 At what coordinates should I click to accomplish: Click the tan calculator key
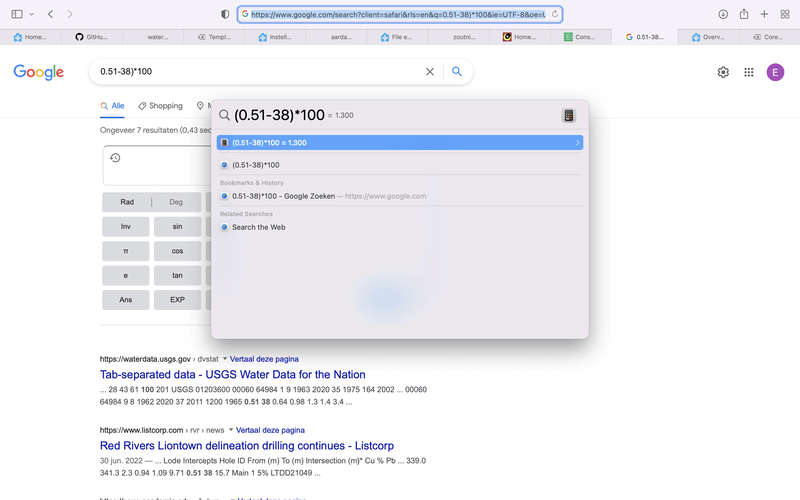(x=178, y=276)
